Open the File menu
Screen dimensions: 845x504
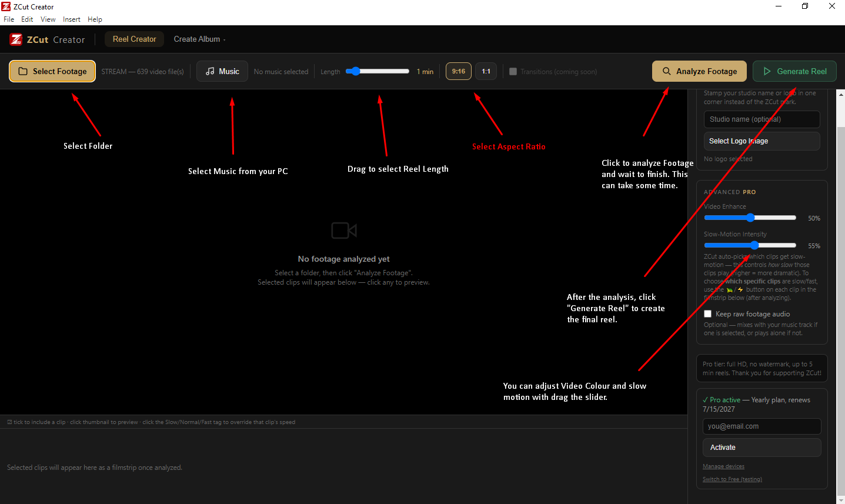(9, 19)
